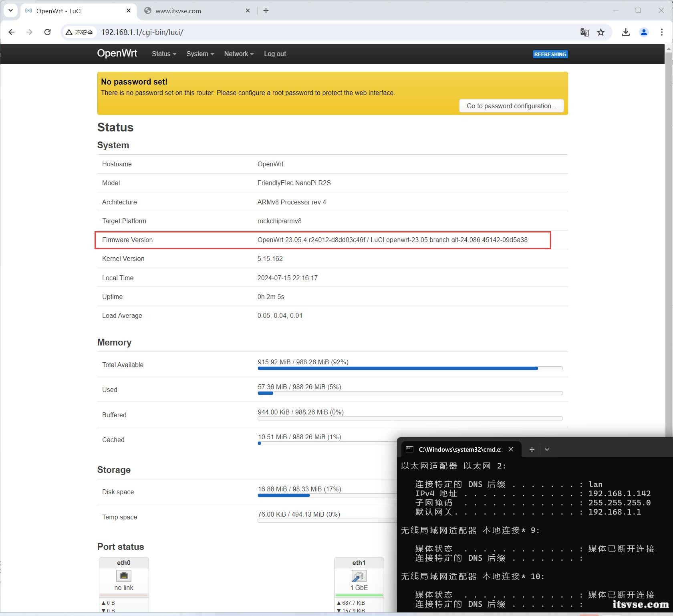Click the browser forward arrow

pyautogui.click(x=29, y=32)
